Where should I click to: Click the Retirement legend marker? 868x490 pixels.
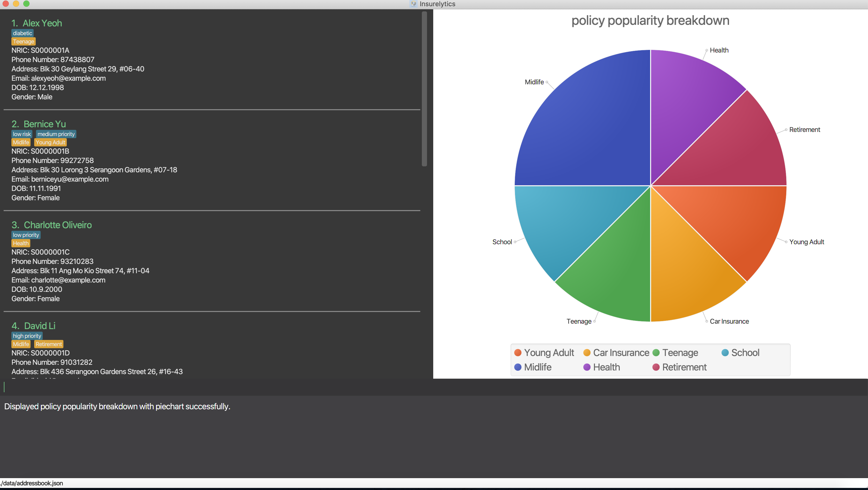click(656, 367)
